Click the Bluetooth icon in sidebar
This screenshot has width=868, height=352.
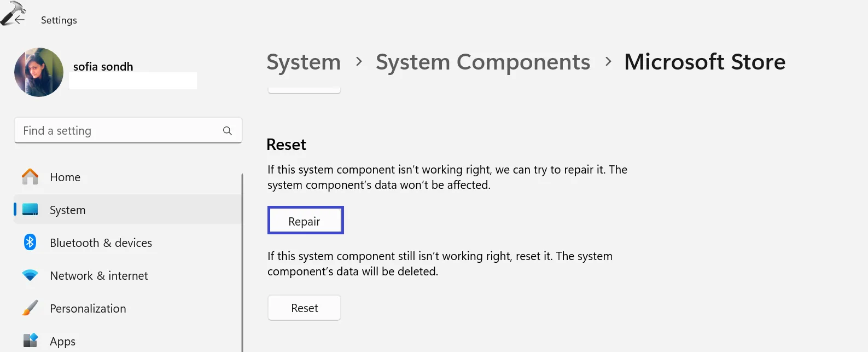tap(30, 242)
